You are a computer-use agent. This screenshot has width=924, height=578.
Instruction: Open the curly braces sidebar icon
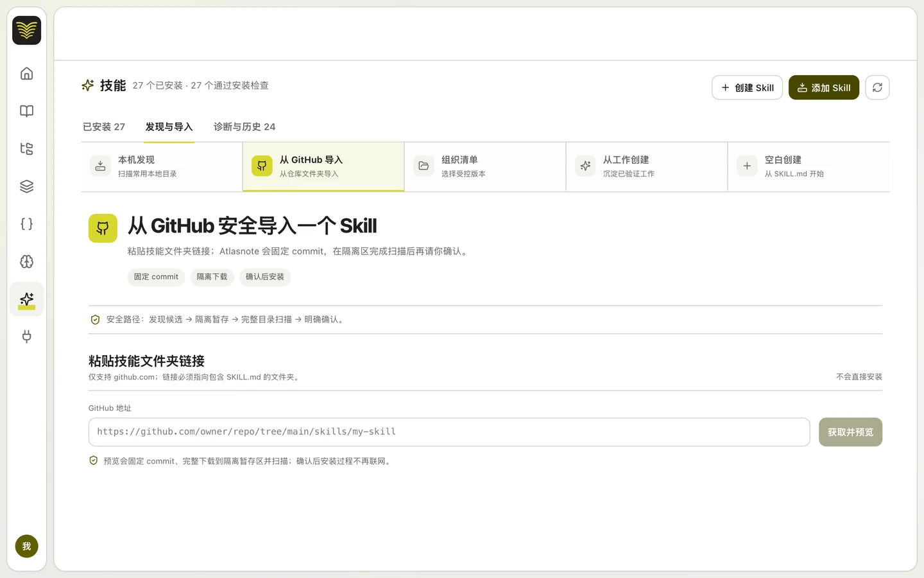[x=26, y=224]
